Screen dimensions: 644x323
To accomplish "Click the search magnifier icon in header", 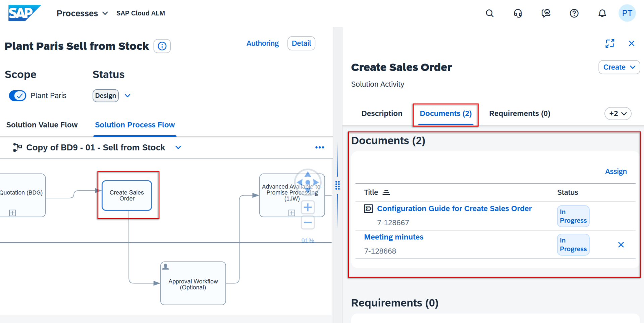I will (x=489, y=13).
